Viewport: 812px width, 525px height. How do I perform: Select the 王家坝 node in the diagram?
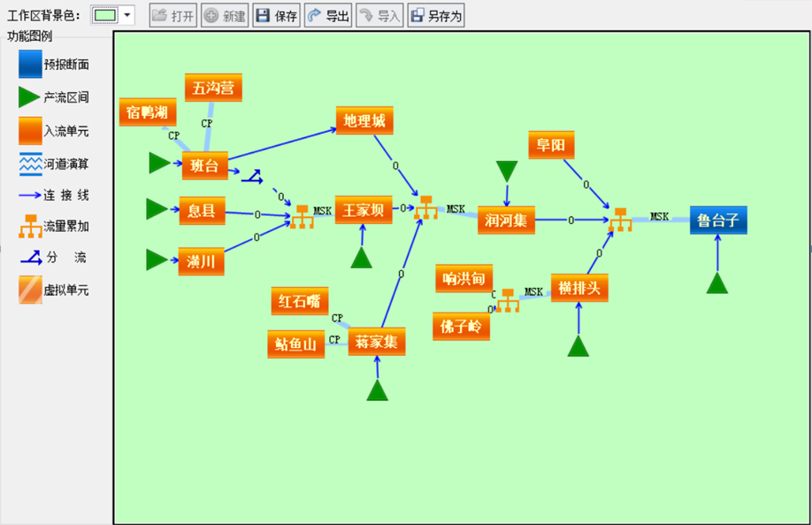pos(363,210)
